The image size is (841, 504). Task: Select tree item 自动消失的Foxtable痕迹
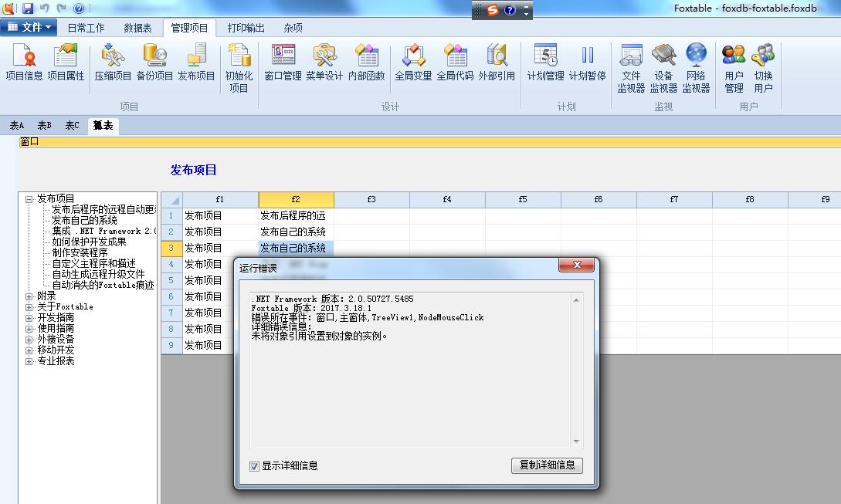point(103,286)
